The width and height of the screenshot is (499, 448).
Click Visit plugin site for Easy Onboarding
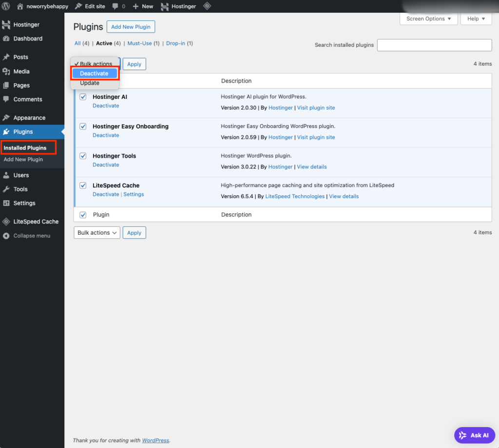click(x=316, y=137)
